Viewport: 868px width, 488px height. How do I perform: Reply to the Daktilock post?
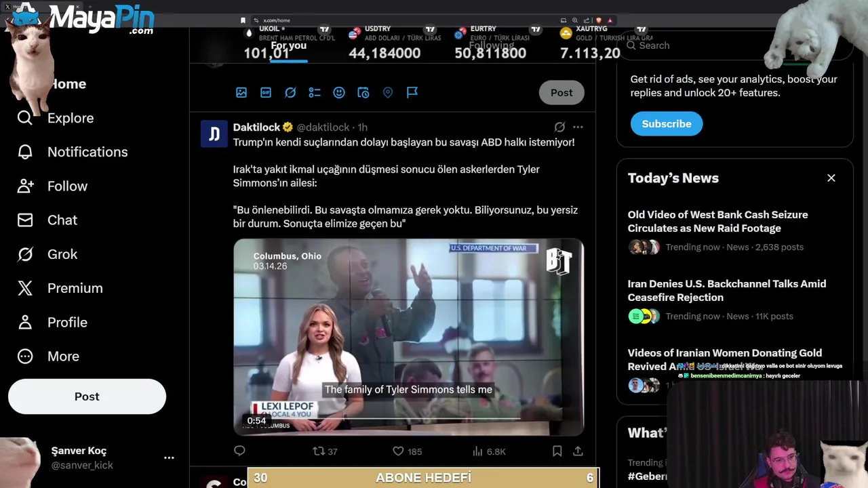239,451
